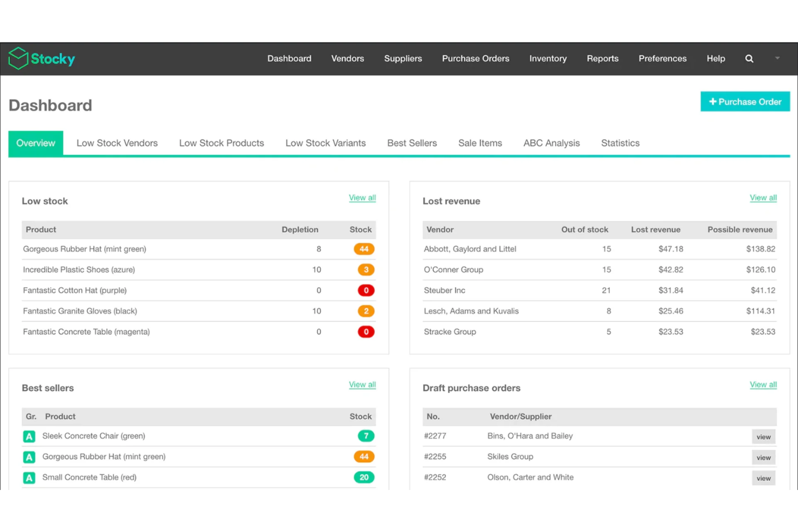Click the orange stock badge showing 3 for Incredible Plastic Shoes
This screenshot has height=532, width=798.
(366, 270)
